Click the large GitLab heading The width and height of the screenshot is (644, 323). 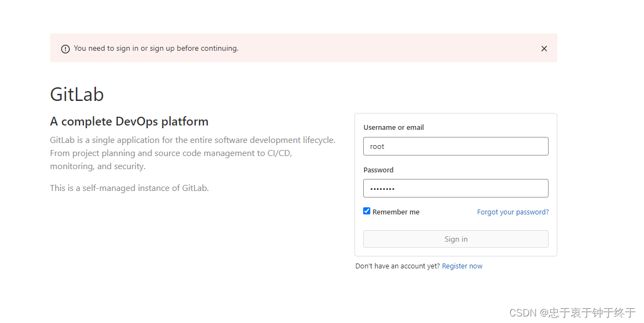[77, 94]
